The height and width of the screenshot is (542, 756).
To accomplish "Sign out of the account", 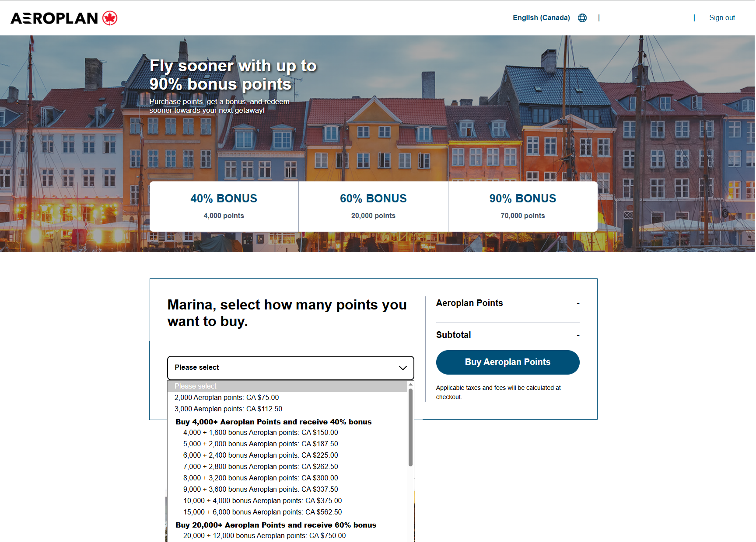I will pyautogui.click(x=721, y=18).
